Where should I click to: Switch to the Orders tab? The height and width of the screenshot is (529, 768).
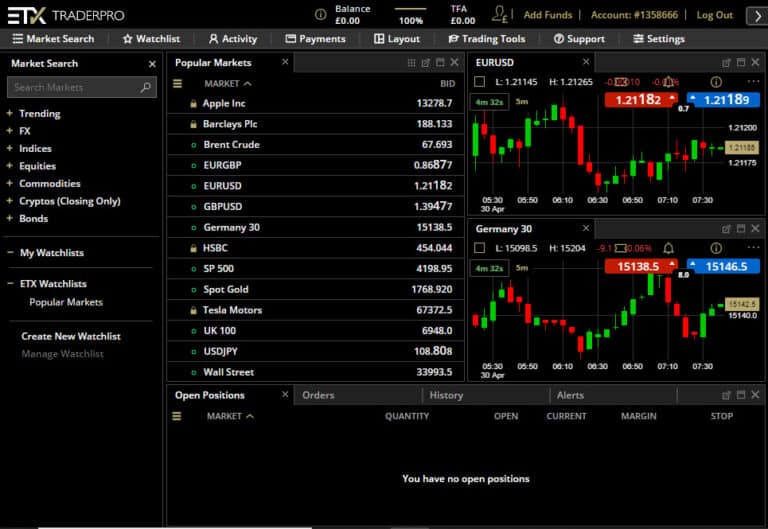tap(318, 395)
